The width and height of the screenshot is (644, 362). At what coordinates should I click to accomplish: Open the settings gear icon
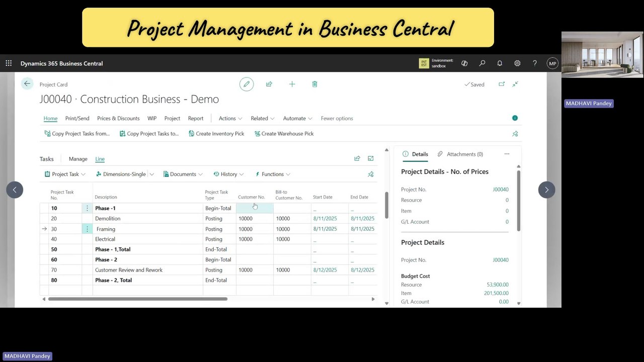tap(517, 63)
